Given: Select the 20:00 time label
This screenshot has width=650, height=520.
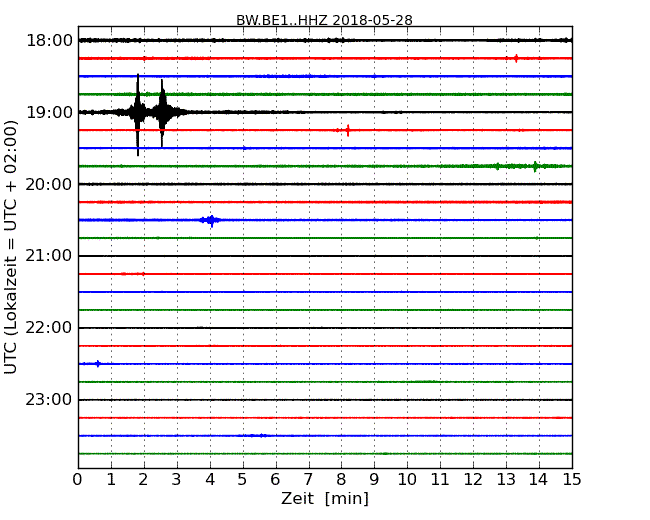Looking at the screenshot, I should coord(49,184).
